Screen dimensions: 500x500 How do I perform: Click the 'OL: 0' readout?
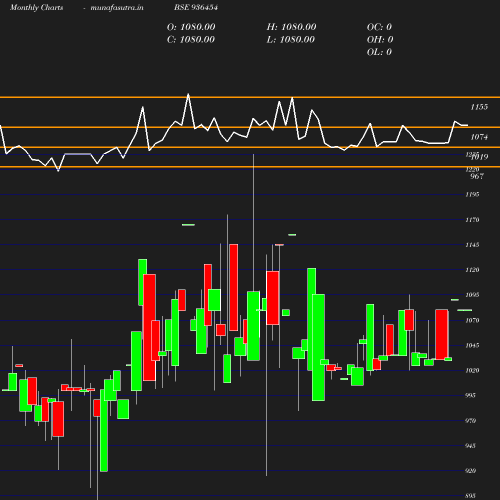point(379,52)
